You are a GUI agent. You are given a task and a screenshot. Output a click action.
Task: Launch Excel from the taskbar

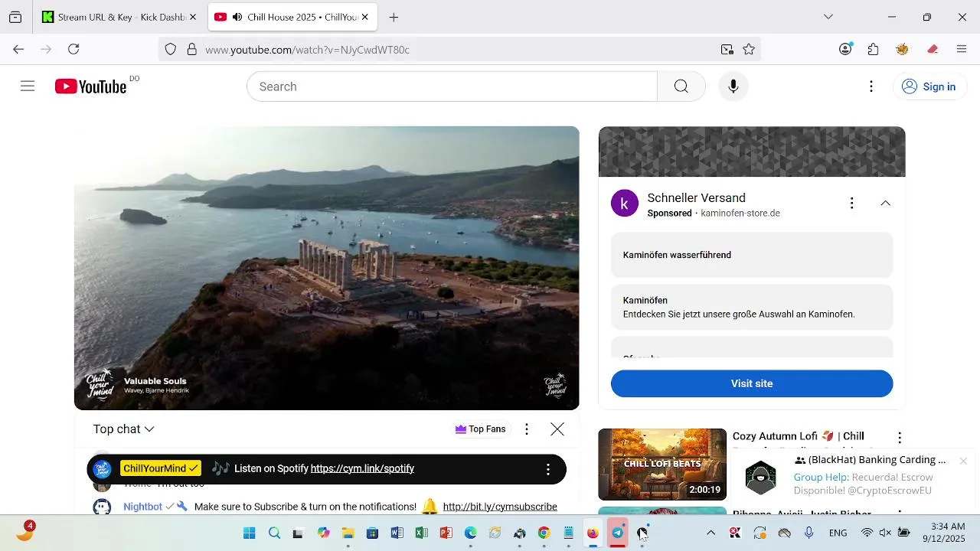(x=421, y=533)
